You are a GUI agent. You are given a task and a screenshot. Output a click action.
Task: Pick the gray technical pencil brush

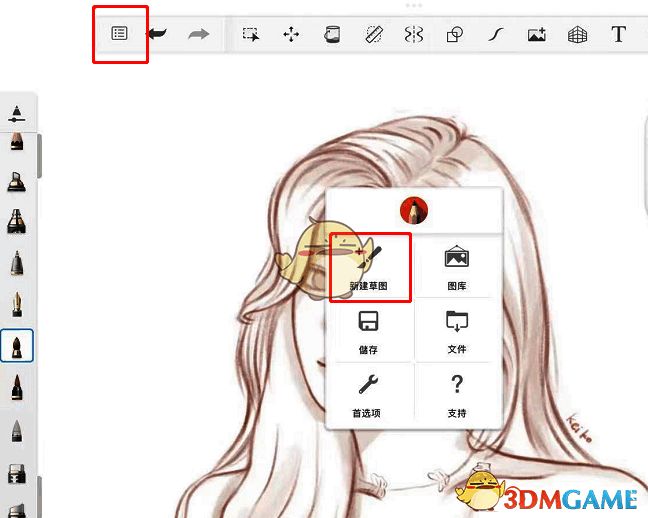[x=17, y=431]
